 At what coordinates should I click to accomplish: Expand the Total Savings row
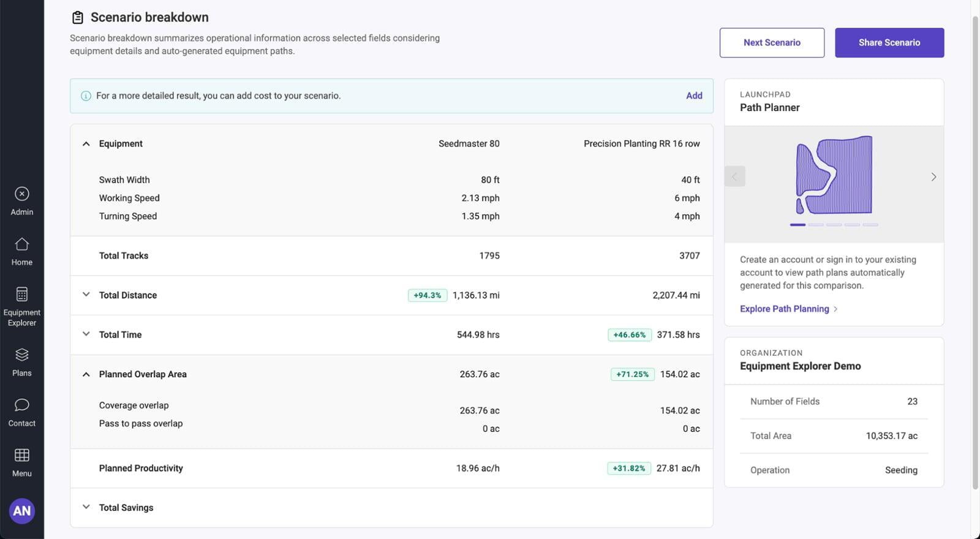[x=86, y=507]
